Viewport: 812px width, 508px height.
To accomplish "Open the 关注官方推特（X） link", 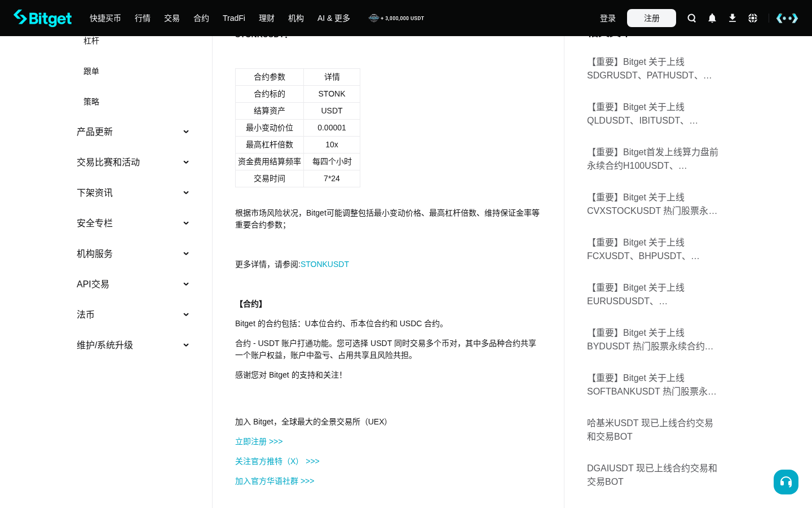I will click(277, 461).
